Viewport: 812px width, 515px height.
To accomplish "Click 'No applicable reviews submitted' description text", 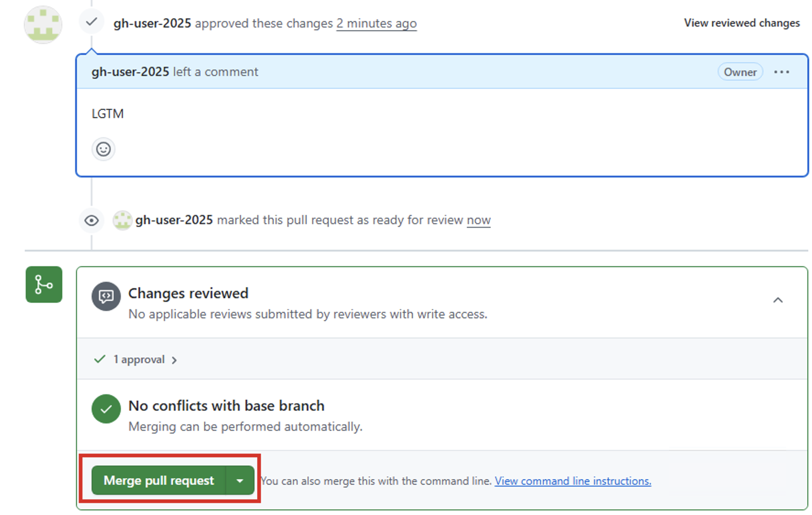I will tap(308, 314).
